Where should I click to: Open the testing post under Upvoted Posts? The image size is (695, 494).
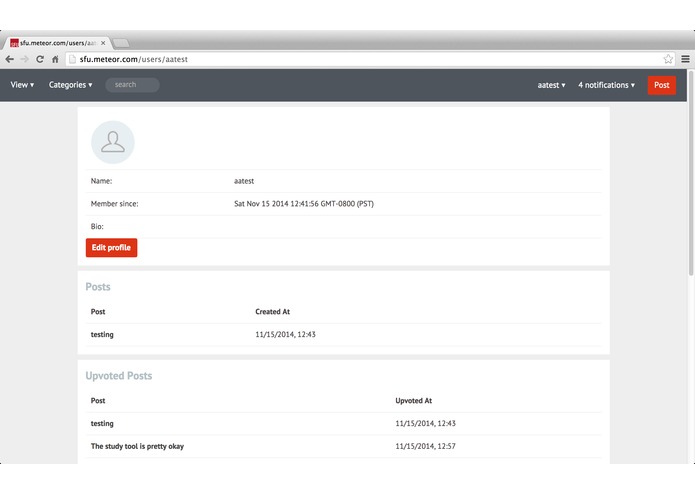point(102,424)
